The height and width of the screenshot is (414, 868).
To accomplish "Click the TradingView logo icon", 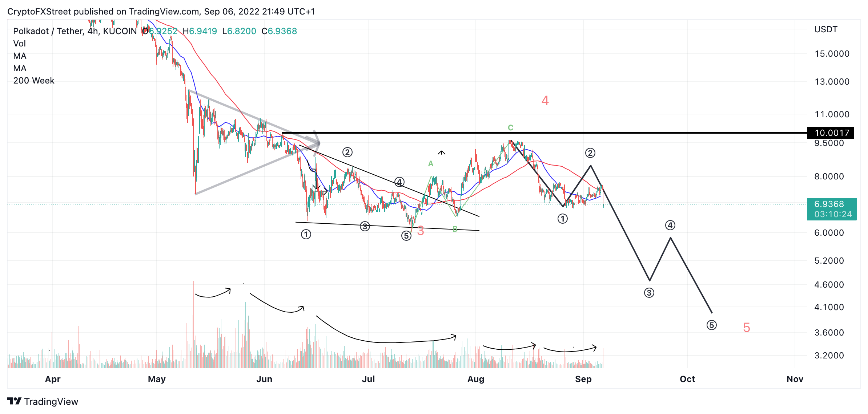I will [14, 401].
